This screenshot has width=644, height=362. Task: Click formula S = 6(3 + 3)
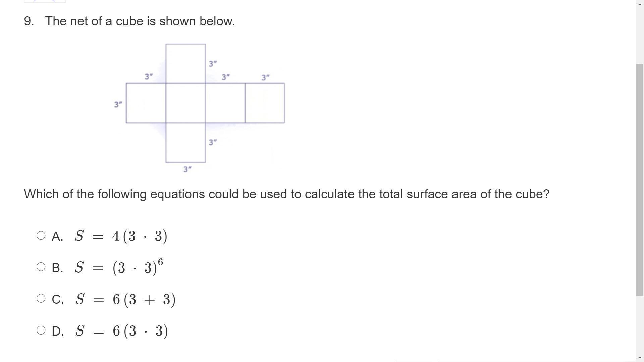point(125,299)
